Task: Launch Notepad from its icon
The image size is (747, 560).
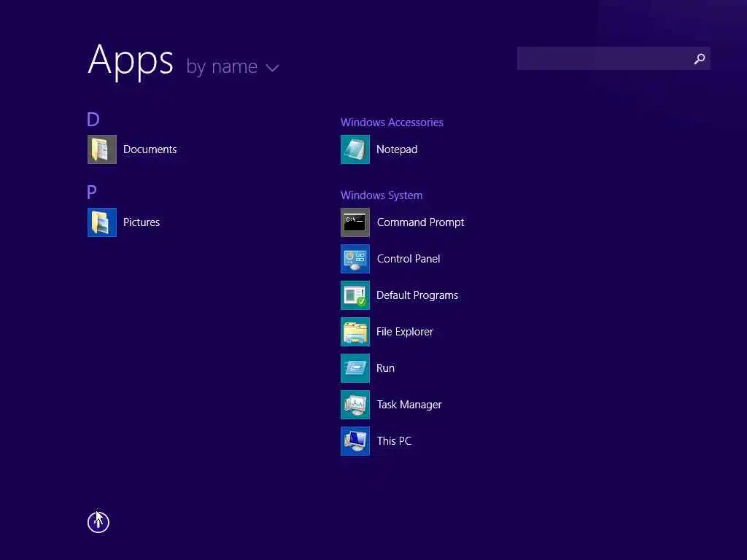Action: [x=355, y=149]
